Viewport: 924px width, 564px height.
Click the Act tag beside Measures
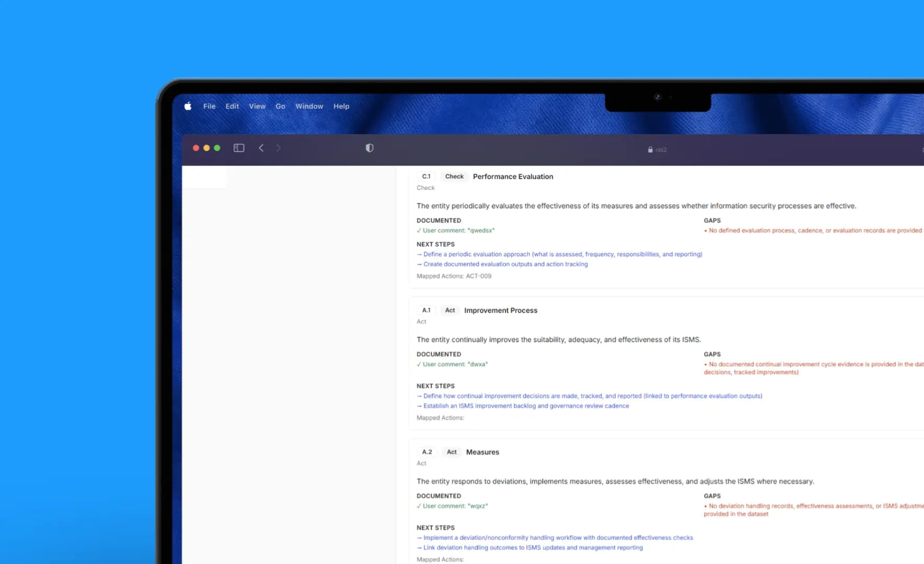coord(452,452)
